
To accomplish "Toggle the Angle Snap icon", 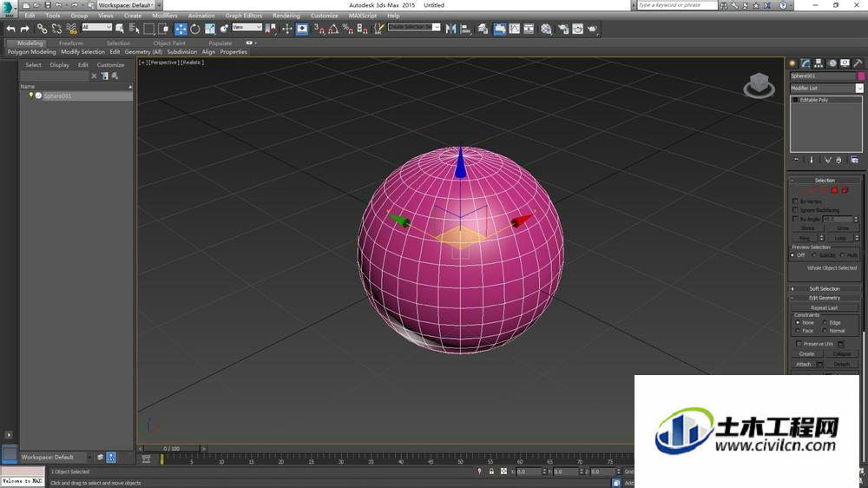I will pyautogui.click(x=333, y=29).
